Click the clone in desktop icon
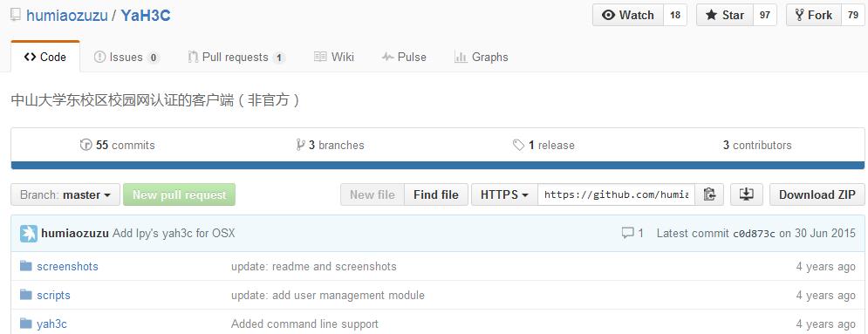Screen dimensions: 868x334 point(747,194)
